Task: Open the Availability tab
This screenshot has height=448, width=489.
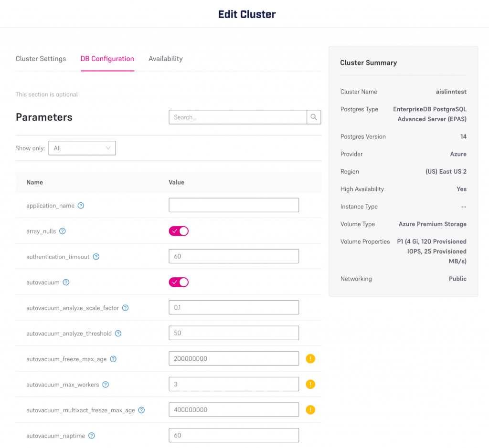Action: (x=165, y=59)
